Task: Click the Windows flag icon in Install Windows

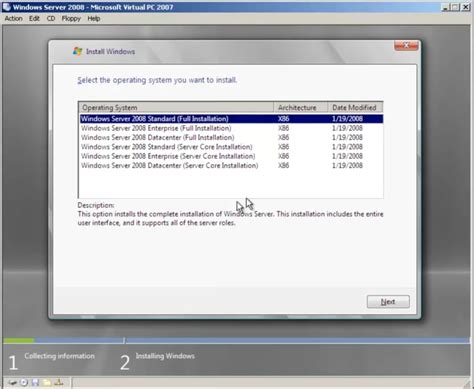Action: click(77, 51)
